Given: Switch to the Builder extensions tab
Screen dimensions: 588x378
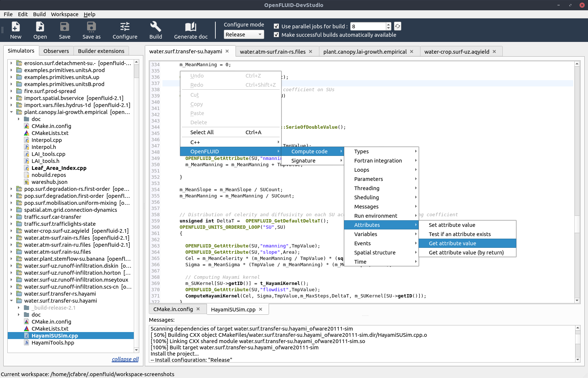Looking at the screenshot, I should pos(101,51).
